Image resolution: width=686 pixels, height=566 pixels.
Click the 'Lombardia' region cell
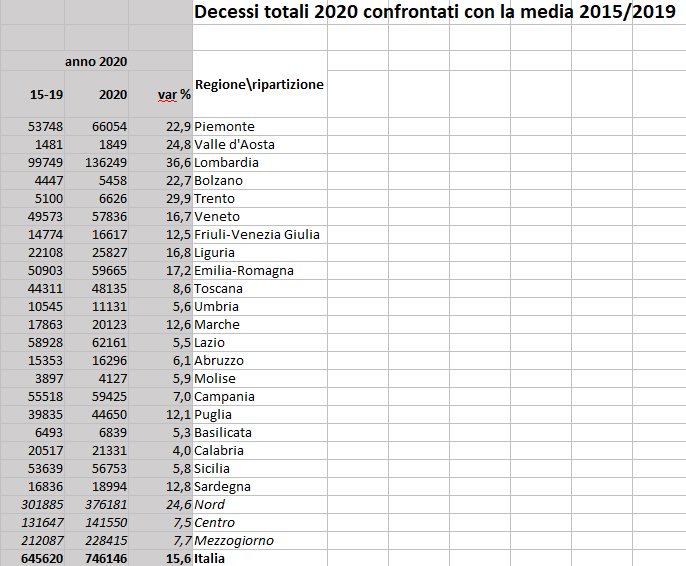pos(260,162)
